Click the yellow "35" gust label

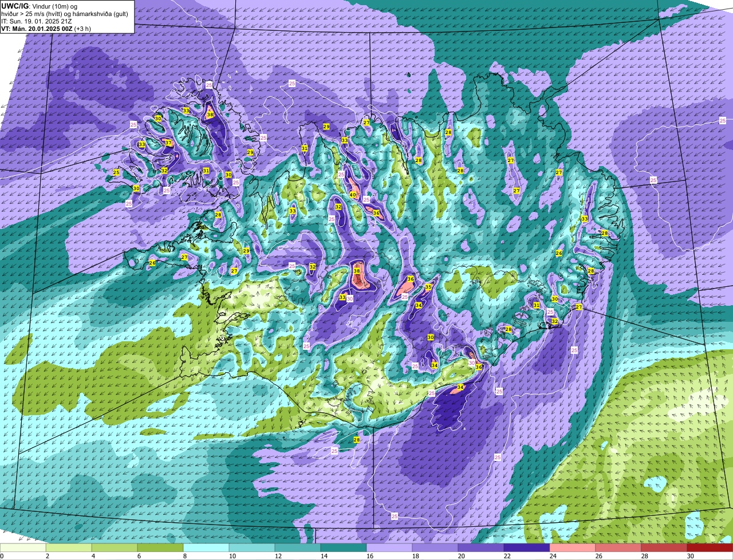click(428, 287)
